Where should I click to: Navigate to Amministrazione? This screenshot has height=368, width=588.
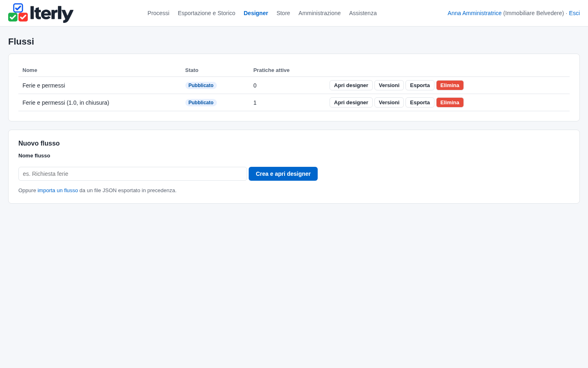click(320, 13)
